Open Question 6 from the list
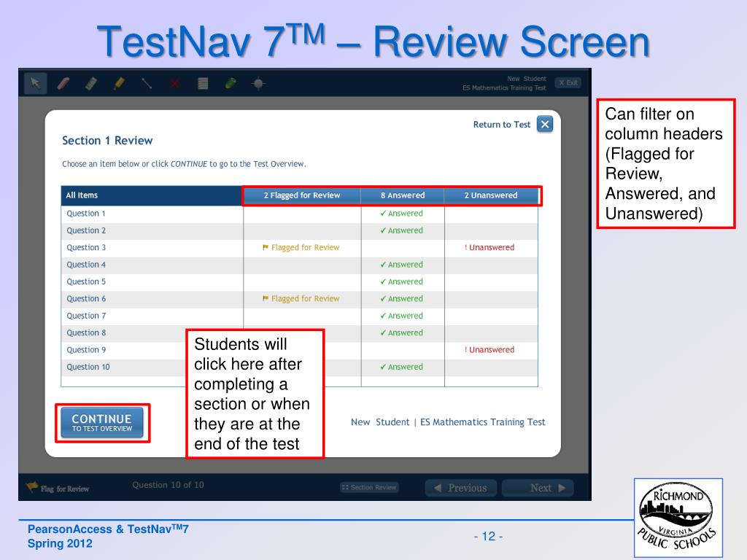Image resolution: width=747 pixels, height=560 pixels. click(86, 299)
